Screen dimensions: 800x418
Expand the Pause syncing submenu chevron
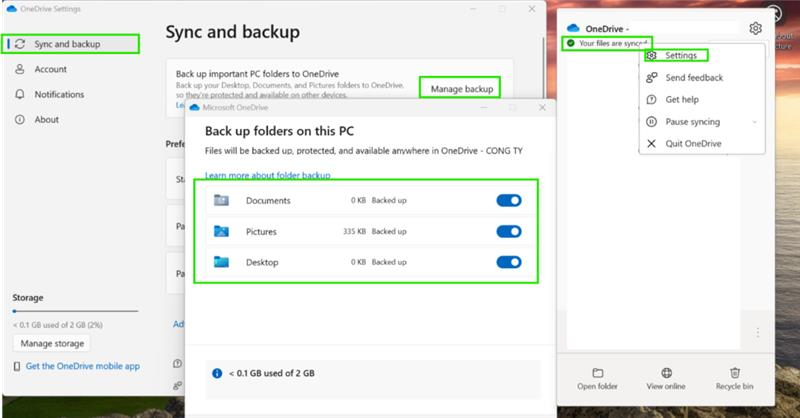[755, 122]
